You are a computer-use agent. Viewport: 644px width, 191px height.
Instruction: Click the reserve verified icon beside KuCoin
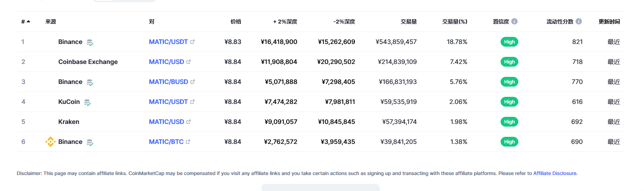point(87,102)
